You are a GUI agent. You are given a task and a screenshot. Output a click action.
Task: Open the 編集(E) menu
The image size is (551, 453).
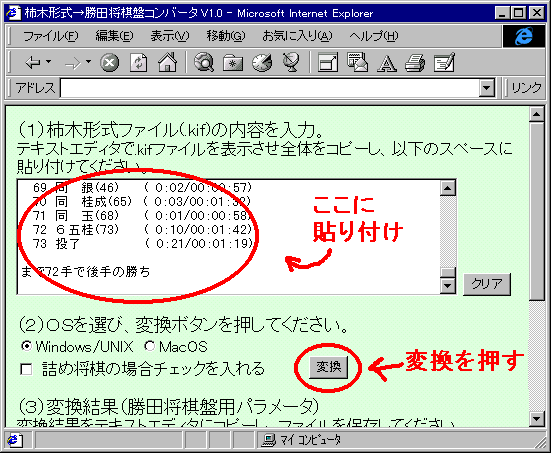tap(114, 36)
